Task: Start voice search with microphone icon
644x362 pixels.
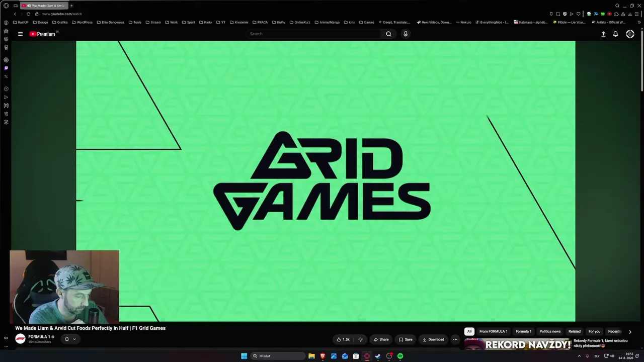Action: coord(406,34)
